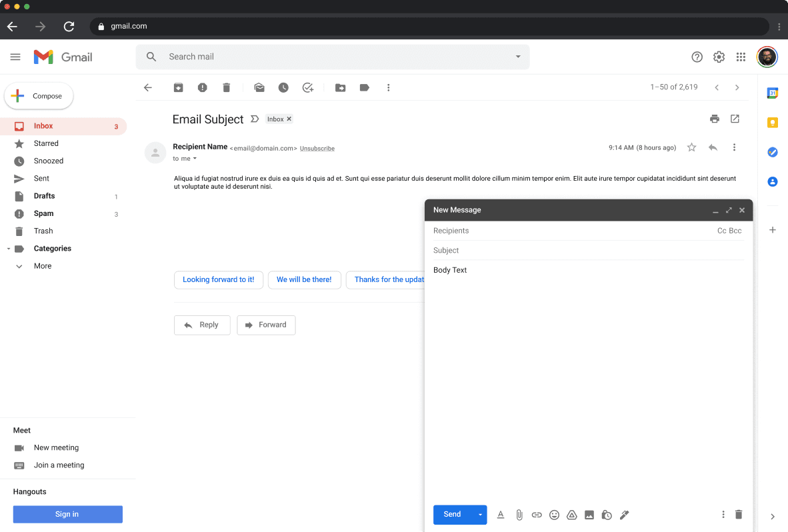788x532 pixels.
Task: Insert a photo in the compose window
Action: pos(589,515)
